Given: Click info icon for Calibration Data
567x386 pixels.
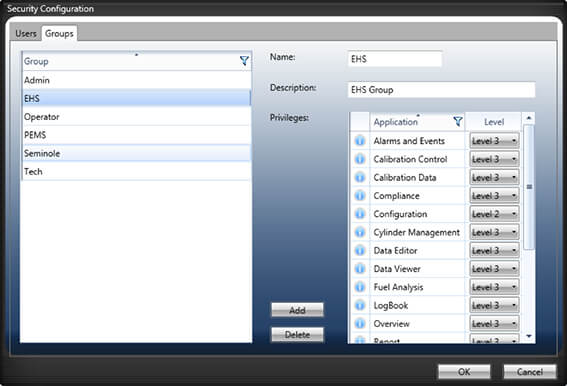Looking at the screenshot, I should [360, 177].
